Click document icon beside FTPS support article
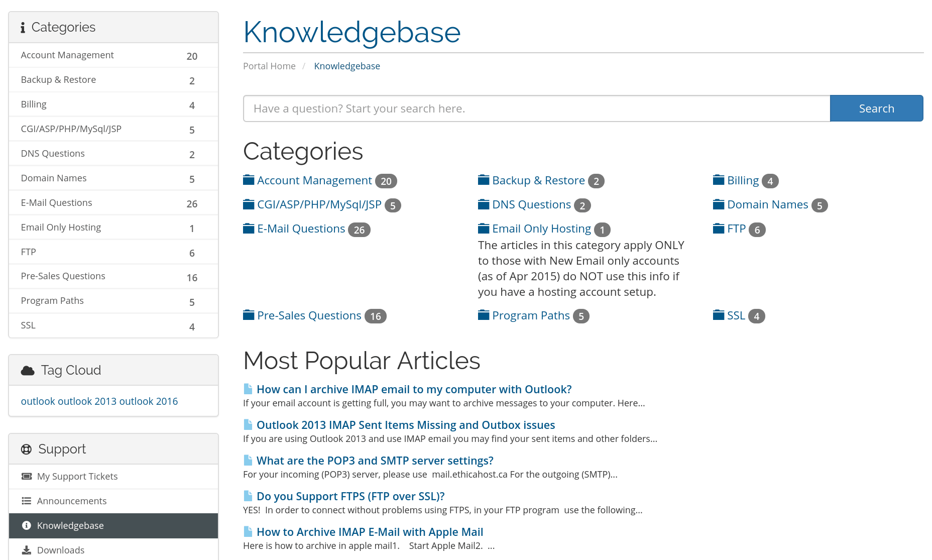Screen dimensions: 932x560 (x=248, y=496)
